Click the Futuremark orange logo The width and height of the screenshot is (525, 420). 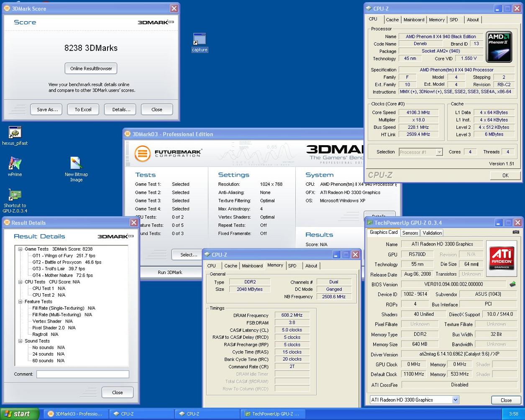142,154
